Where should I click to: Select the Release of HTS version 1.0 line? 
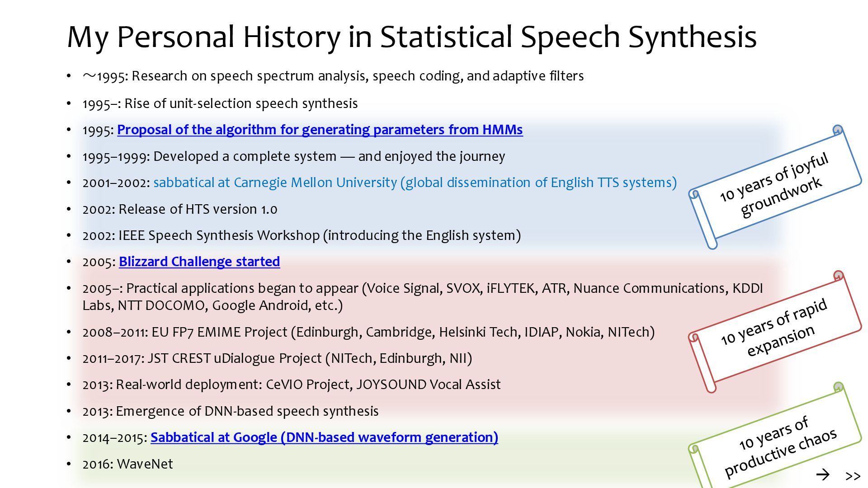179,209
